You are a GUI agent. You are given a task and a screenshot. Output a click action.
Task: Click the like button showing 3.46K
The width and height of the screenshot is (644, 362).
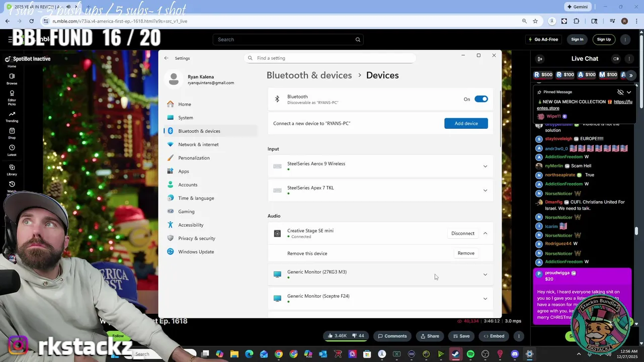(337, 336)
